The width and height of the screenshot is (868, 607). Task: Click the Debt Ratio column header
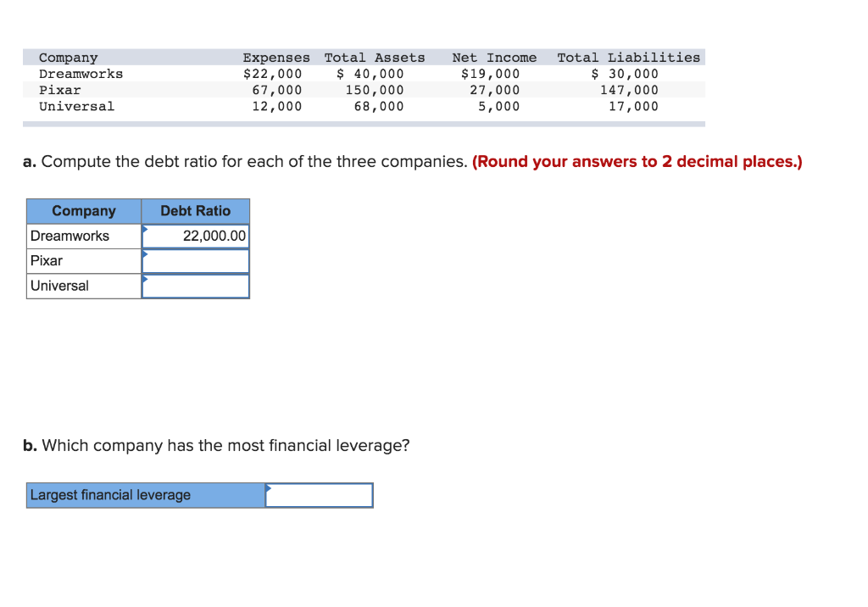click(196, 211)
